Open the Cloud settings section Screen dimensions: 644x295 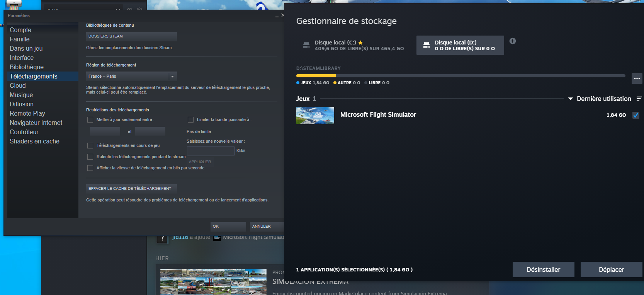(x=43, y=85)
